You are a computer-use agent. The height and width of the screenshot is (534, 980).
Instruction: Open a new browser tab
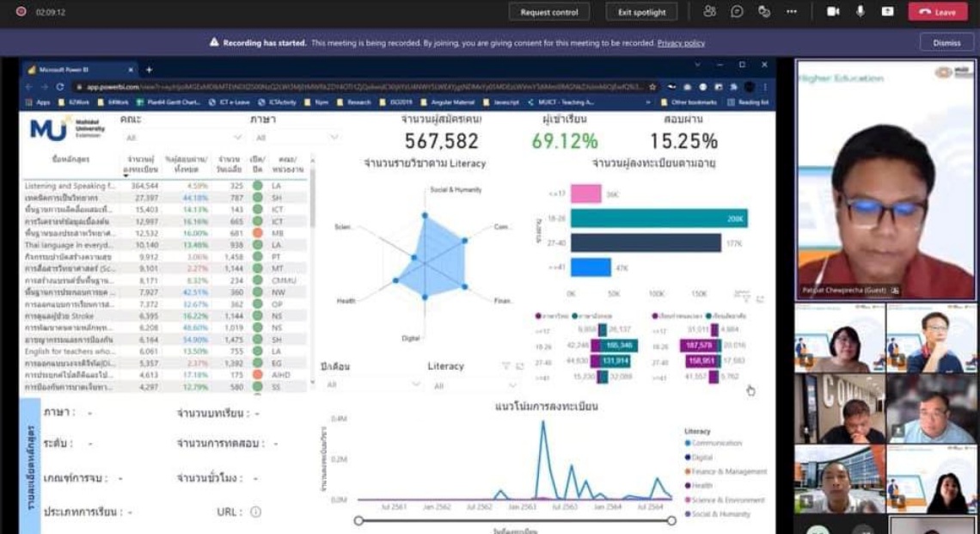tap(149, 70)
